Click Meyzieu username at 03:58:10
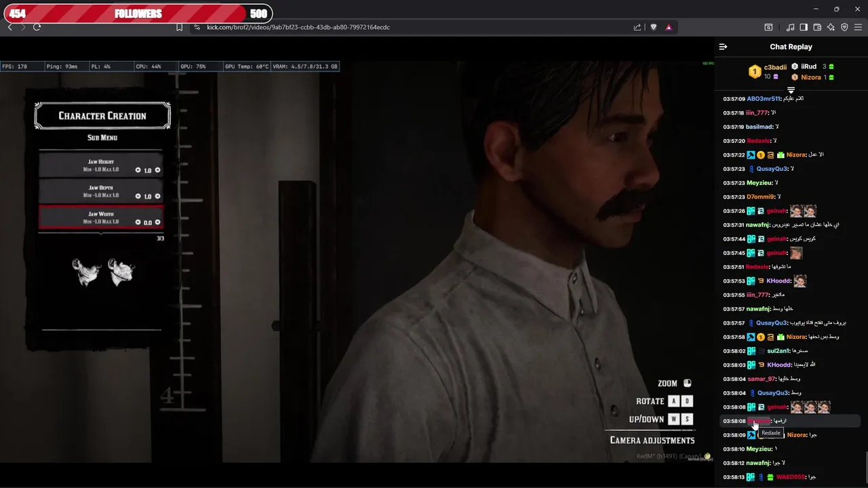Image resolution: width=868 pixels, height=488 pixels. coord(759,449)
